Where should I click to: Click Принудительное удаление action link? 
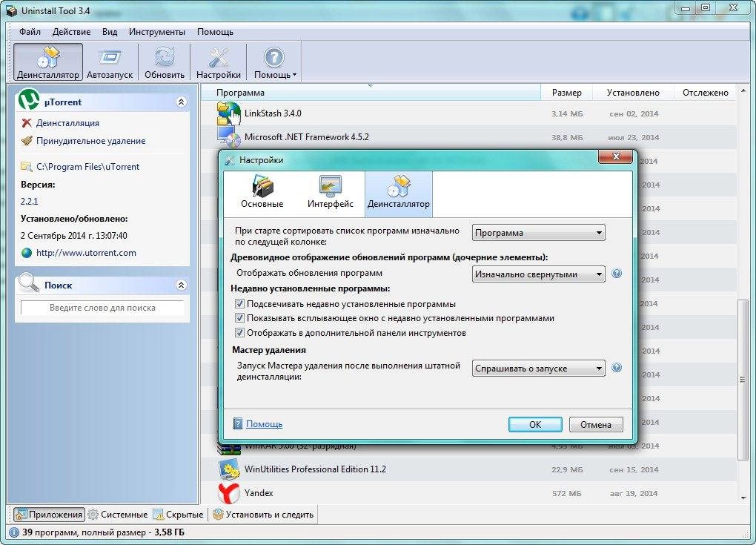90,141
